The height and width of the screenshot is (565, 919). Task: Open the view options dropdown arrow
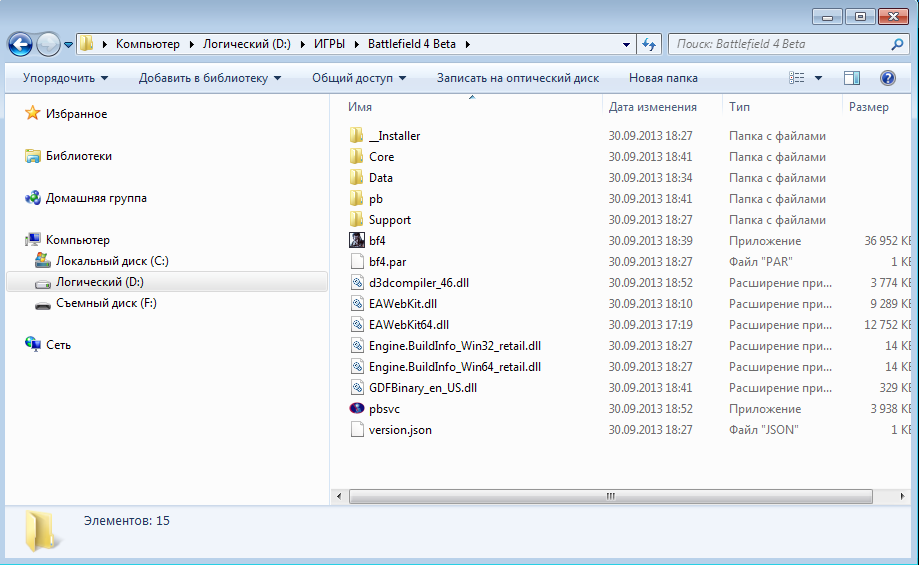[x=818, y=78]
